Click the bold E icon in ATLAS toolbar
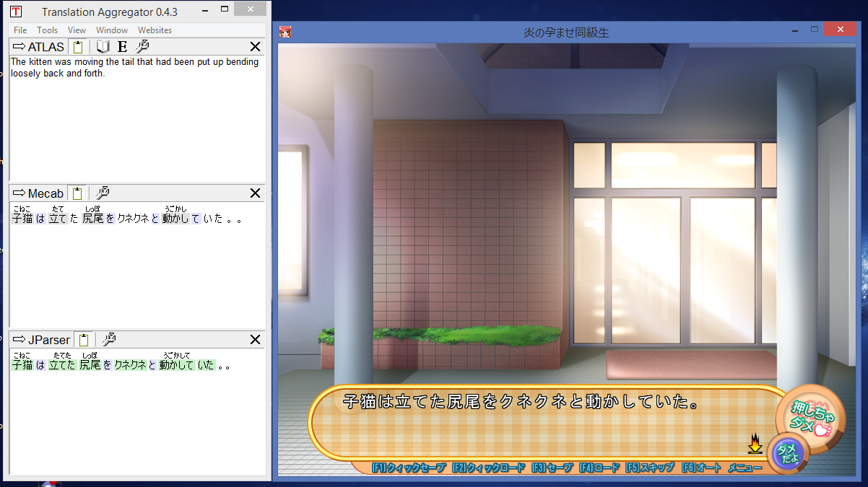The image size is (868, 487). coord(122,47)
